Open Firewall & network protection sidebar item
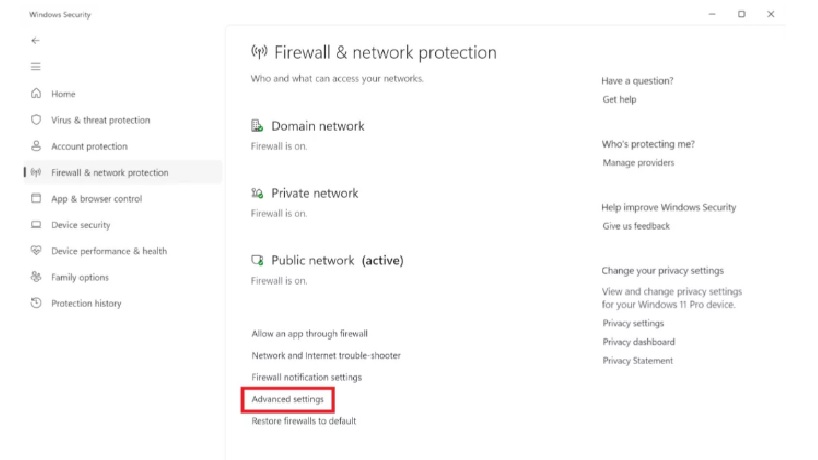 tap(123, 172)
